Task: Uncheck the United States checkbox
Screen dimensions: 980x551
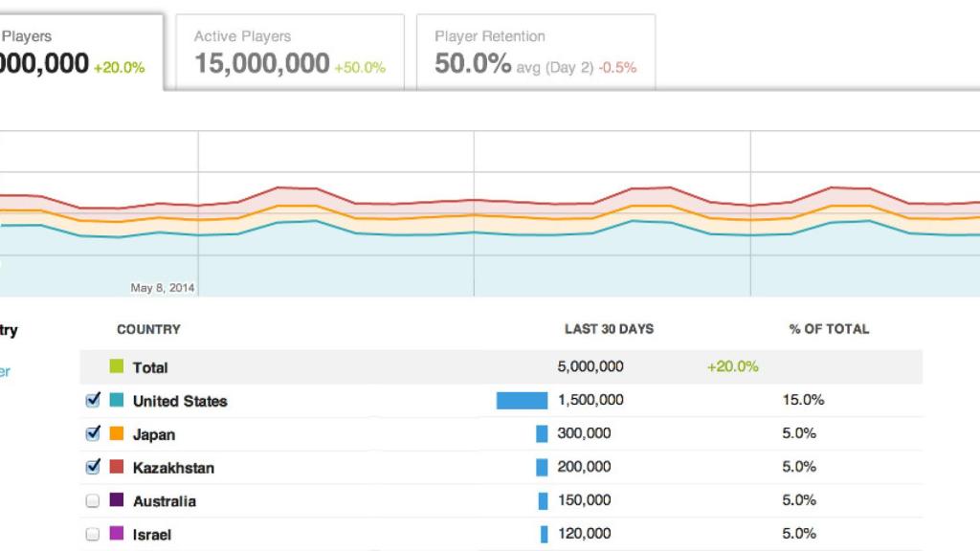Action: point(93,401)
